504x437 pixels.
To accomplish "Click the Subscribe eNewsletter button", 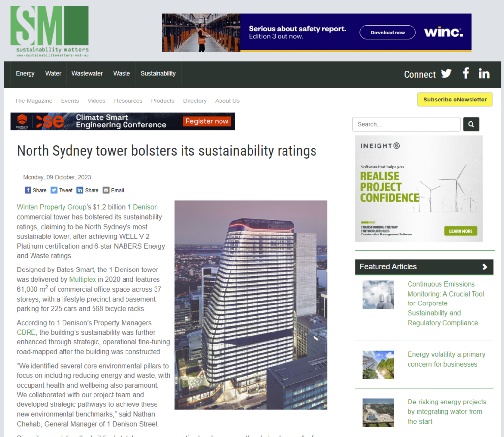I will tap(454, 99).
